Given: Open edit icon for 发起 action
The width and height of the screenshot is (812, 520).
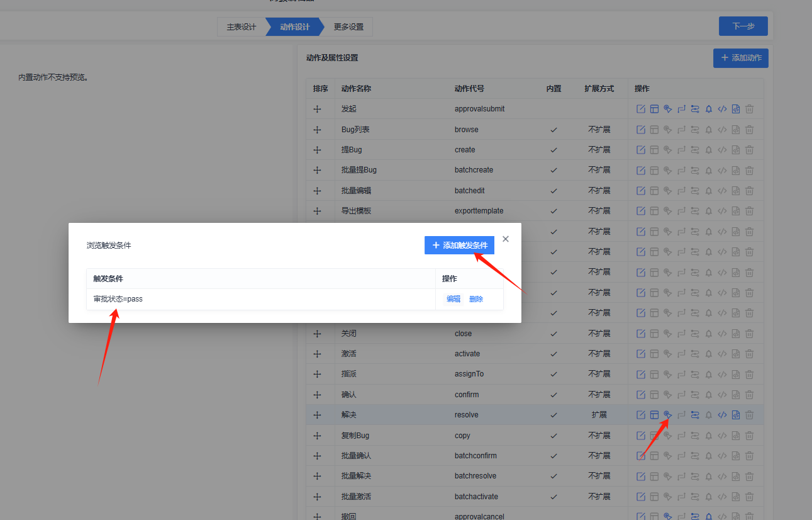Looking at the screenshot, I should tap(641, 109).
